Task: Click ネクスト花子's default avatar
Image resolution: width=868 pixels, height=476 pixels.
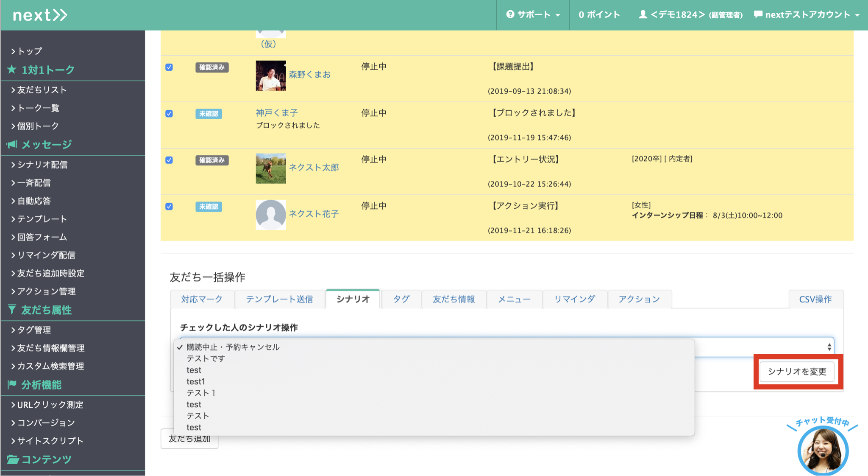Action: pyautogui.click(x=271, y=215)
